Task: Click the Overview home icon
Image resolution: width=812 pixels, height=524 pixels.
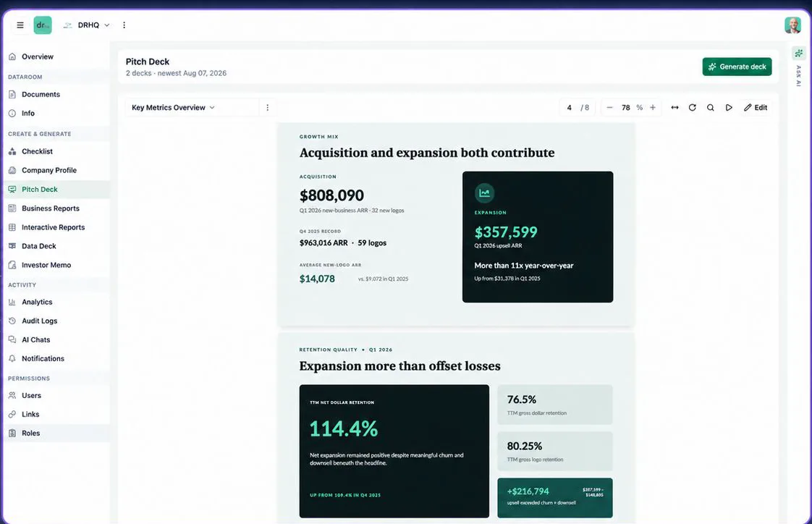Action: tap(12, 56)
